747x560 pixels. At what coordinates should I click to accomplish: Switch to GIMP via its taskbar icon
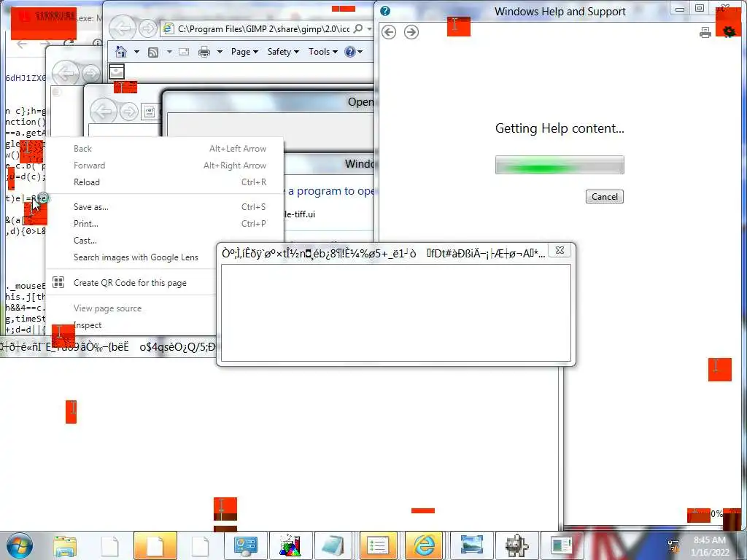point(516,545)
